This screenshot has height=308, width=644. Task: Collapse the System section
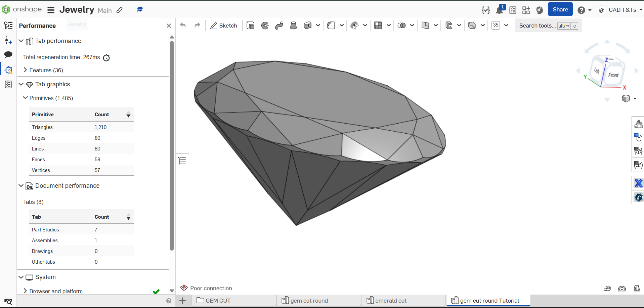click(x=21, y=277)
